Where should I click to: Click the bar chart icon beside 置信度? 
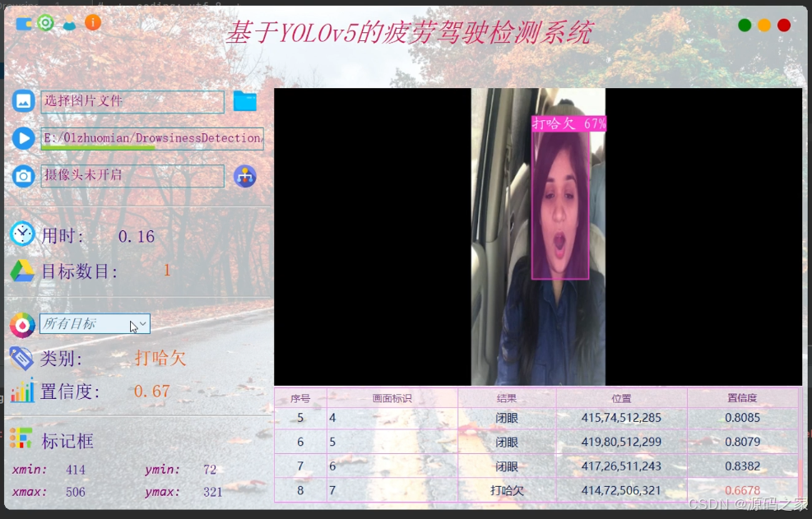22,391
